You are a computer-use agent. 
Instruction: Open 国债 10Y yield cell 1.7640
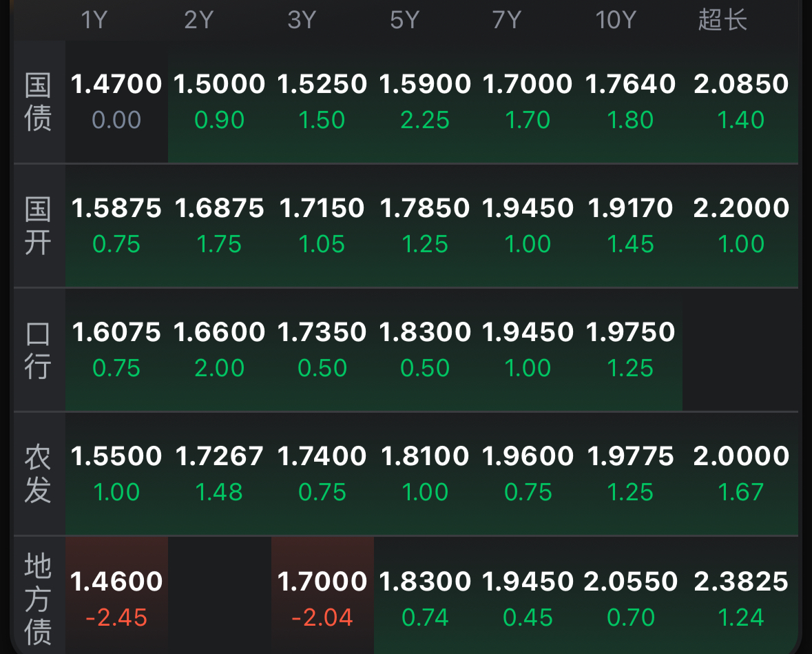(631, 102)
